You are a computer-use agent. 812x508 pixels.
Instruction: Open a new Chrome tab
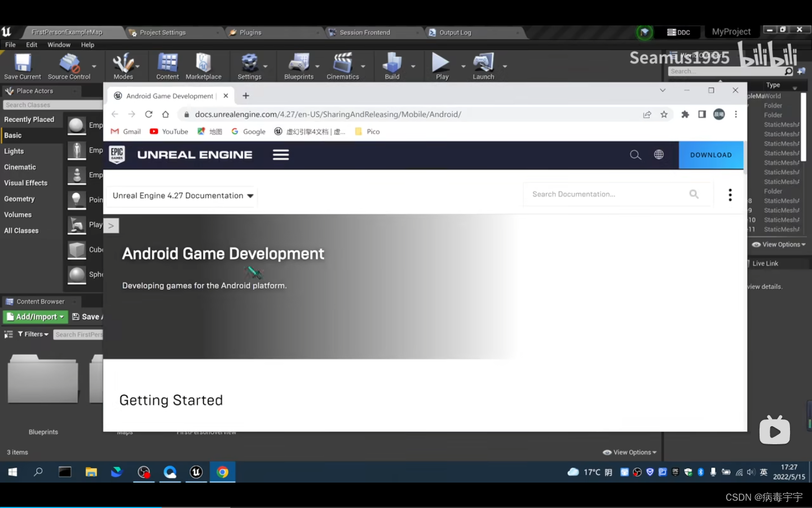(246, 96)
